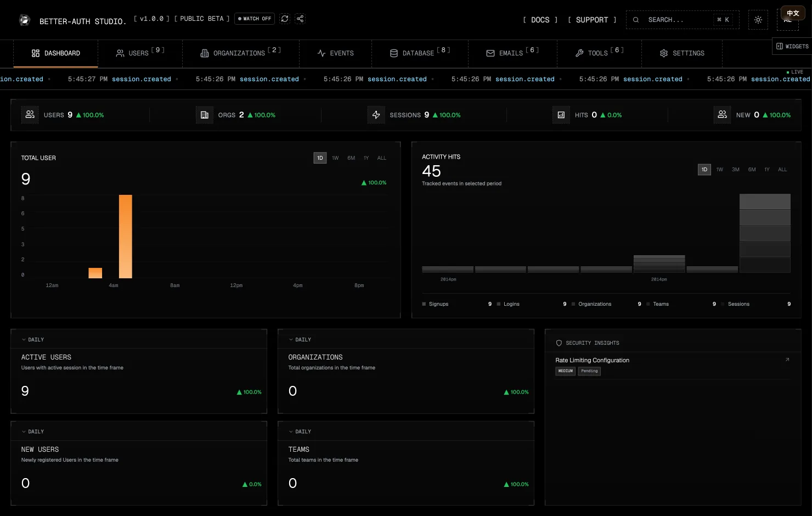Screen dimensions: 812x516
Task: Click the refresh icon in the header
Action: 285,19
